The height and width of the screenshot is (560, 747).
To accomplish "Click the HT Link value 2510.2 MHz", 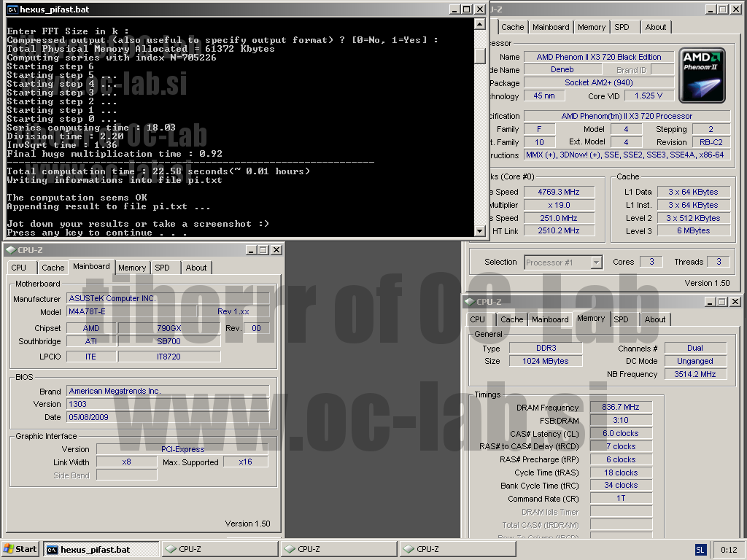I will tap(559, 231).
